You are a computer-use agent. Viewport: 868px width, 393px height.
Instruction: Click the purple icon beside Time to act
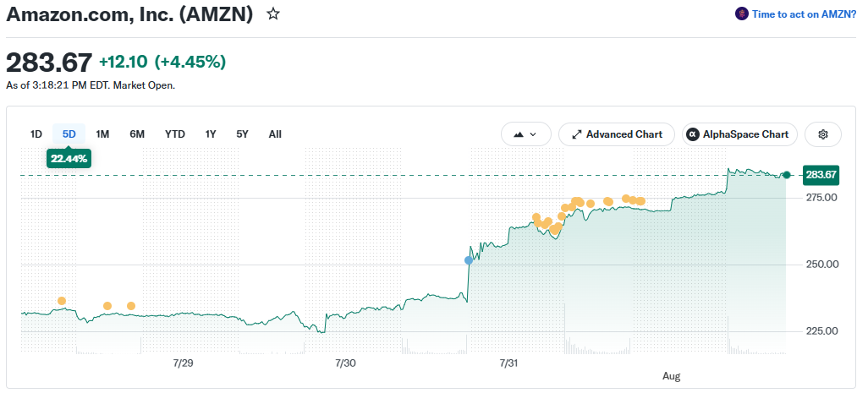(x=742, y=14)
